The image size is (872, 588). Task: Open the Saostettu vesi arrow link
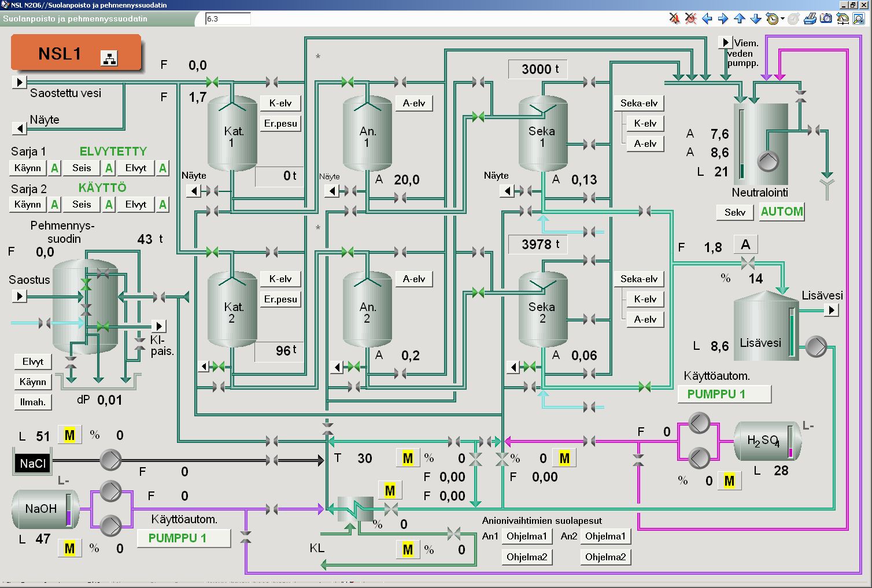pyautogui.click(x=19, y=82)
